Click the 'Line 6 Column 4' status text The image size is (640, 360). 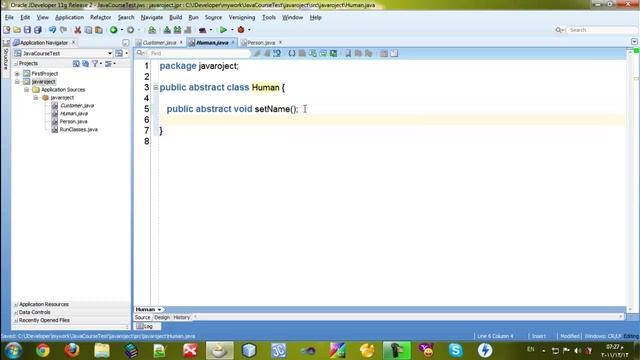pos(495,336)
